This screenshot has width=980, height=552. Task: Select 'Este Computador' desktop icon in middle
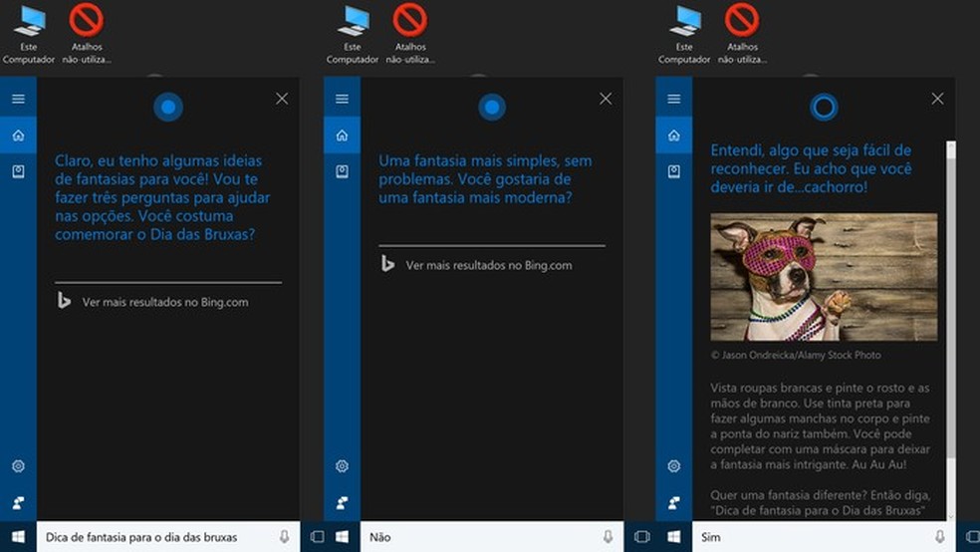(x=353, y=35)
